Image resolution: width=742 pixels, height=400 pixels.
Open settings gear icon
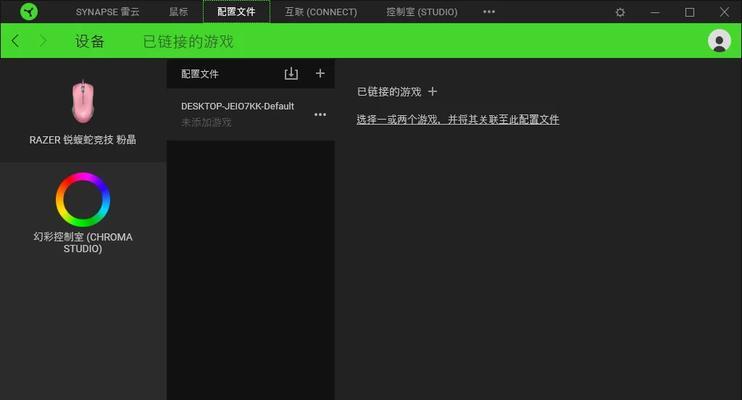pyautogui.click(x=620, y=12)
